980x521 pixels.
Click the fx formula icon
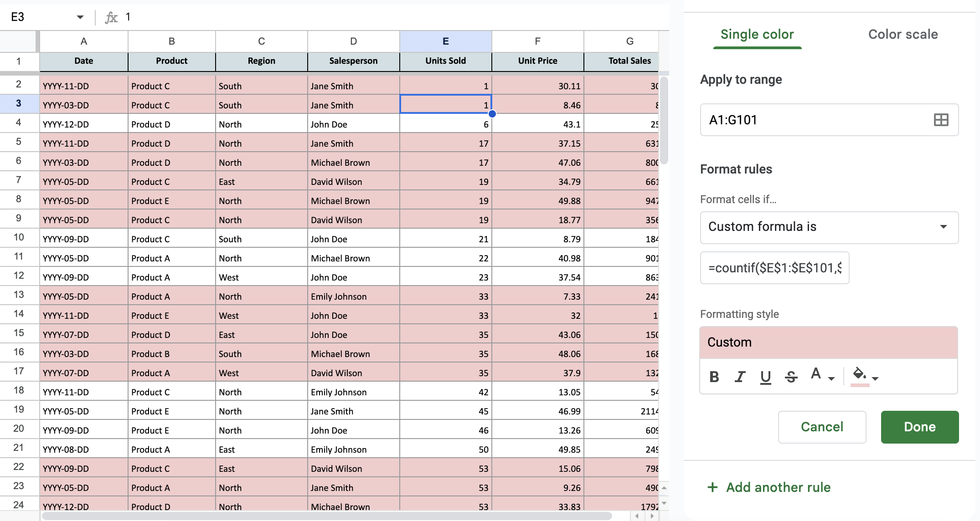click(111, 17)
